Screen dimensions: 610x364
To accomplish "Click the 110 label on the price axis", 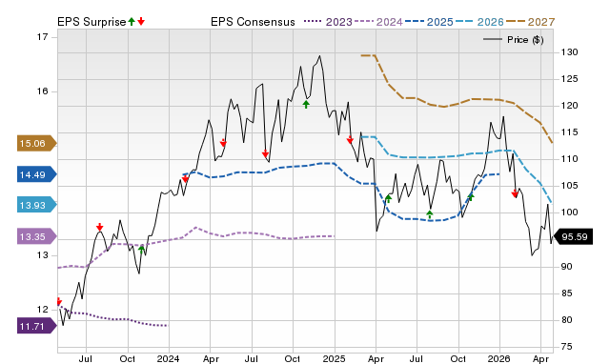I will (569, 159).
